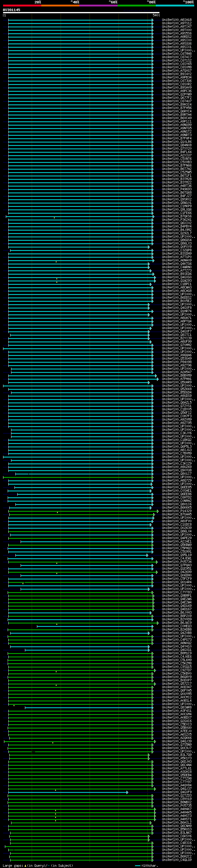197x868 pixels.
Task: Select hit label UniRef100_C0HE03
Action: pos(177,626)
